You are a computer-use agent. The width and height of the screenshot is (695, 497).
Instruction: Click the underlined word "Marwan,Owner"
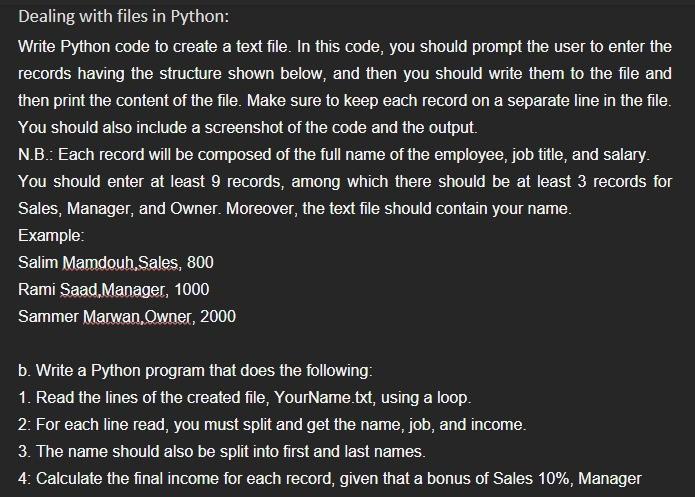click(137, 317)
